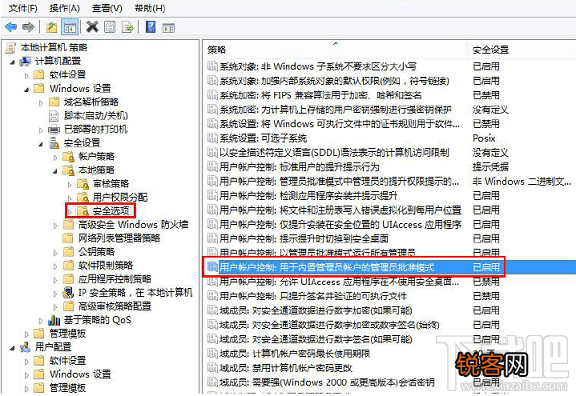Select 公钥策略 in the tree

96,251
